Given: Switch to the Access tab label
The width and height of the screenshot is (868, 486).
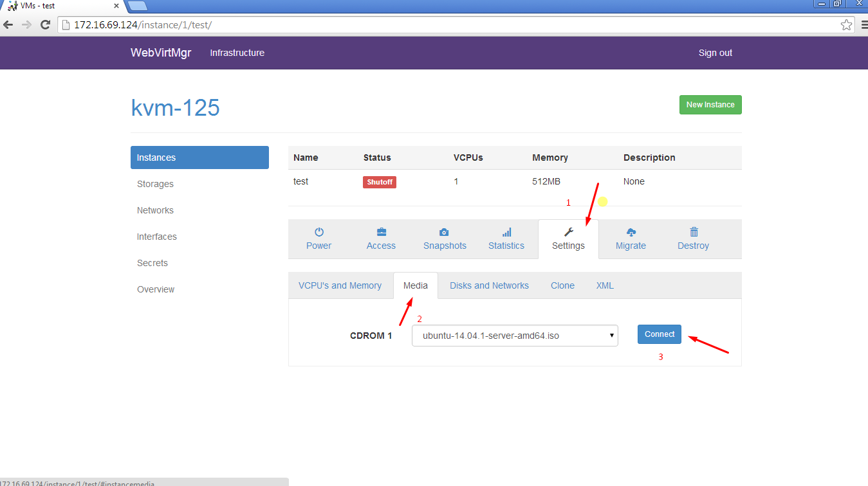Looking at the screenshot, I should click(x=381, y=246).
